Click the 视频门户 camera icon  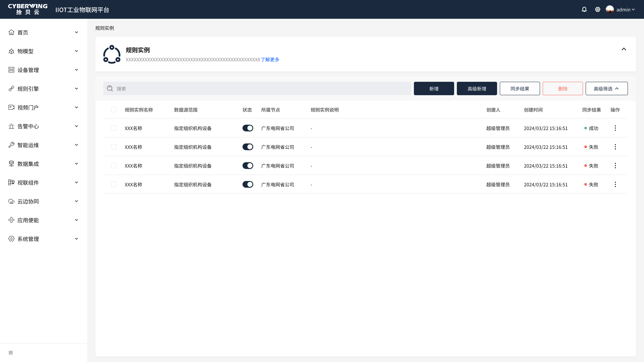[11, 107]
